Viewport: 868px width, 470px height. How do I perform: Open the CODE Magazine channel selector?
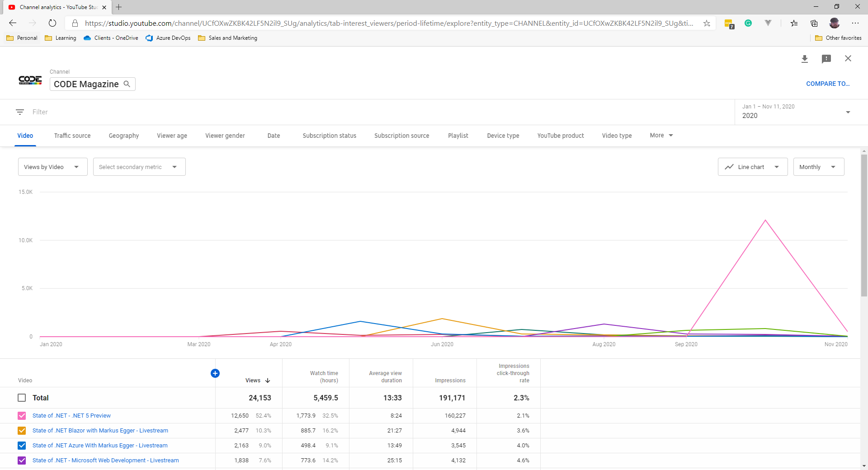(x=92, y=84)
